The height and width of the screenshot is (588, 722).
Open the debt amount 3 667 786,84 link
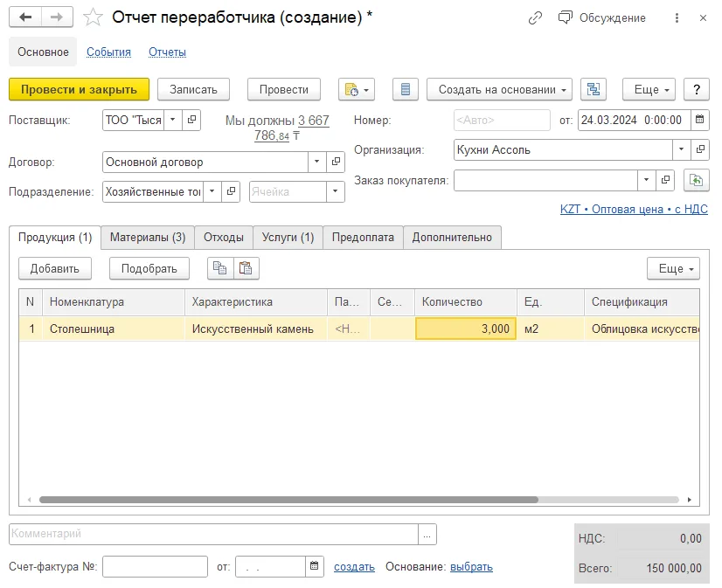point(291,128)
